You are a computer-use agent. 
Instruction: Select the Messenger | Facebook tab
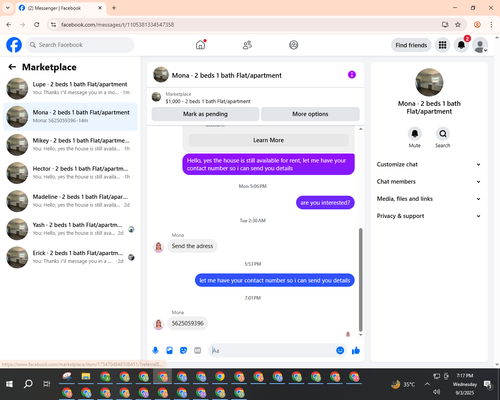coord(60,8)
